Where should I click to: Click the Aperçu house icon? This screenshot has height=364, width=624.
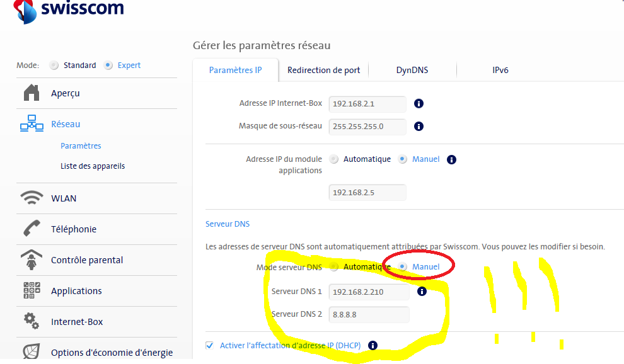(31, 93)
